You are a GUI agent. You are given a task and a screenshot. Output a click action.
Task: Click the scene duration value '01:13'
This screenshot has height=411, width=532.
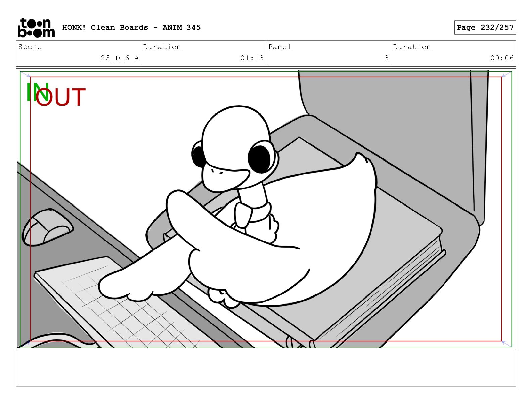(x=252, y=58)
